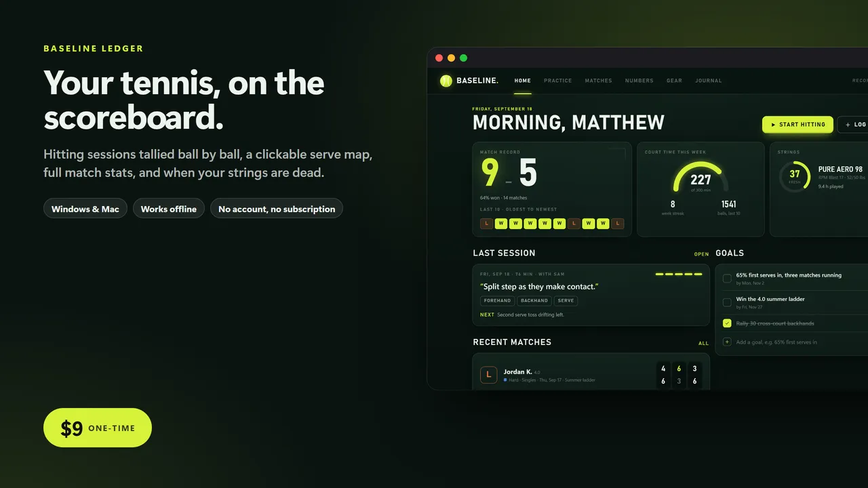Click the Baseline tennis ball logo

pos(446,81)
